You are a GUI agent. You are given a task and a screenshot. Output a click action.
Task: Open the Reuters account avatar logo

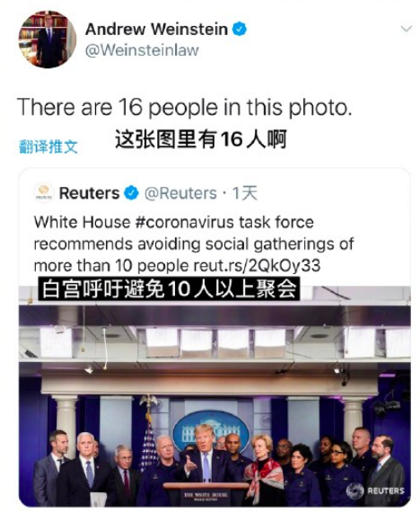(43, 193)
